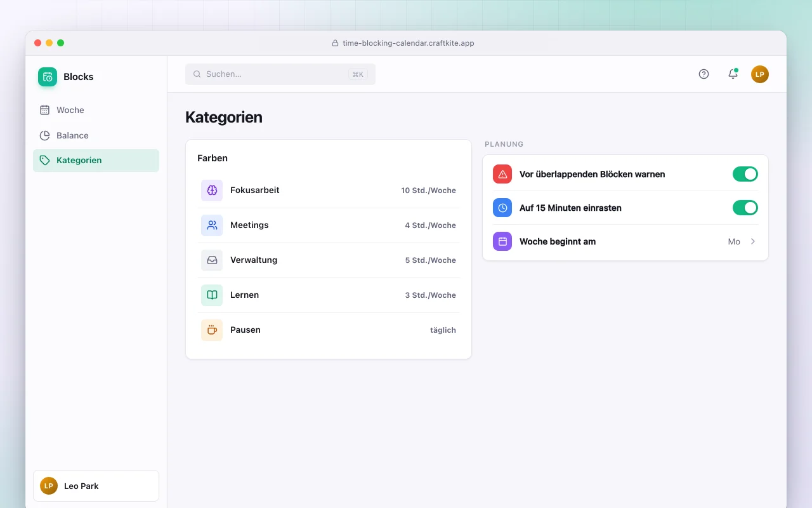The height and width of the screenshot is (508, 812).
Task: Click the LP avatar in top bar
Action: 760,74
